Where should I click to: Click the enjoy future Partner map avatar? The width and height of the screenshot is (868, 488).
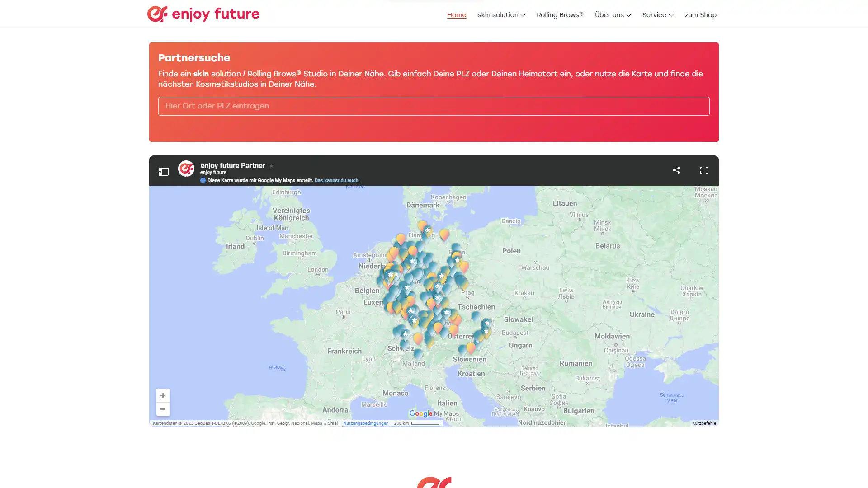pos(186,169)
